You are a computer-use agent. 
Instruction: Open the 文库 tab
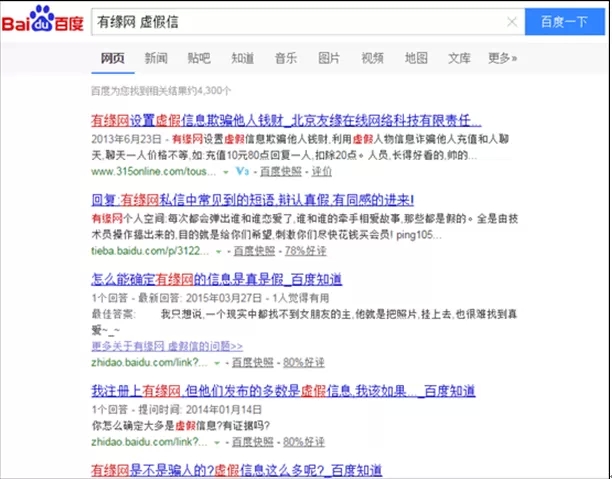tap(459, 58)
